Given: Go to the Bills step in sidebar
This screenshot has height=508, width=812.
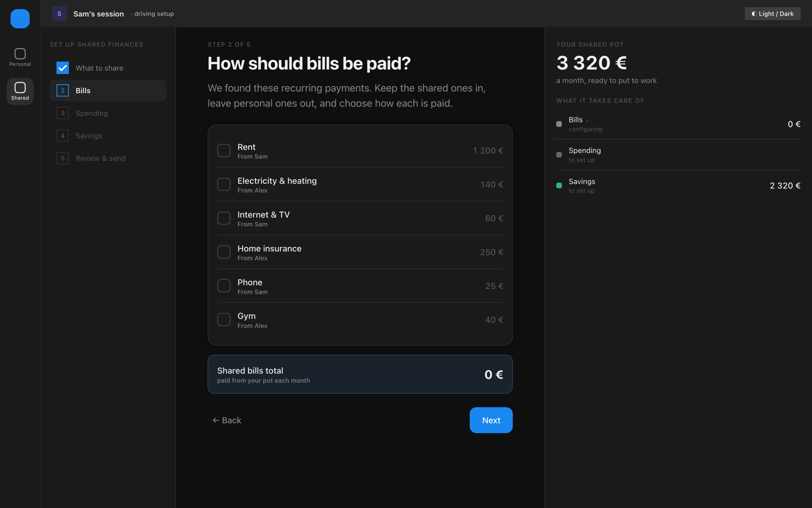Looking at the screenshot, I should click(108, 90).
